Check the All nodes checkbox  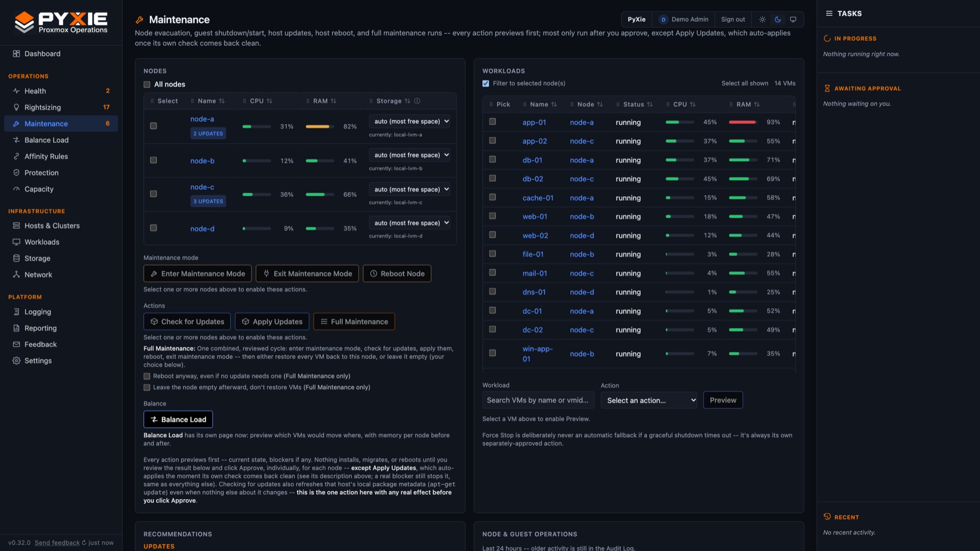pyautogui.click(x=147, y=84)
